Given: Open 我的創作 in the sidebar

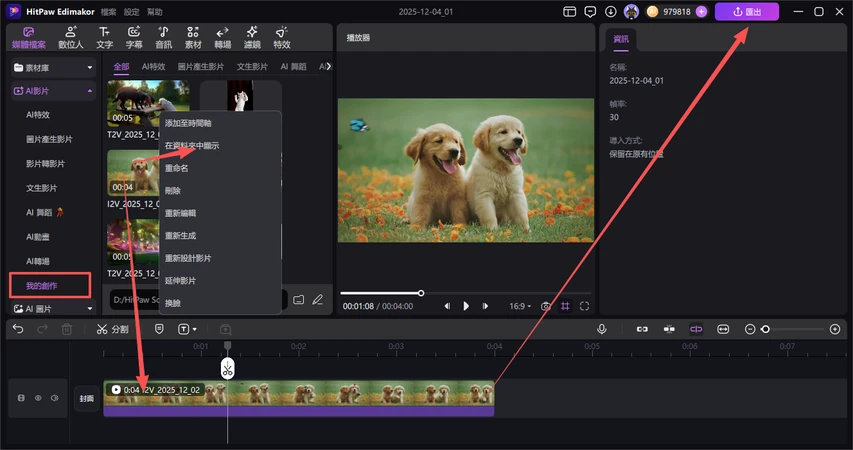Looking at the screenshot, I should [x=42, y=286].
